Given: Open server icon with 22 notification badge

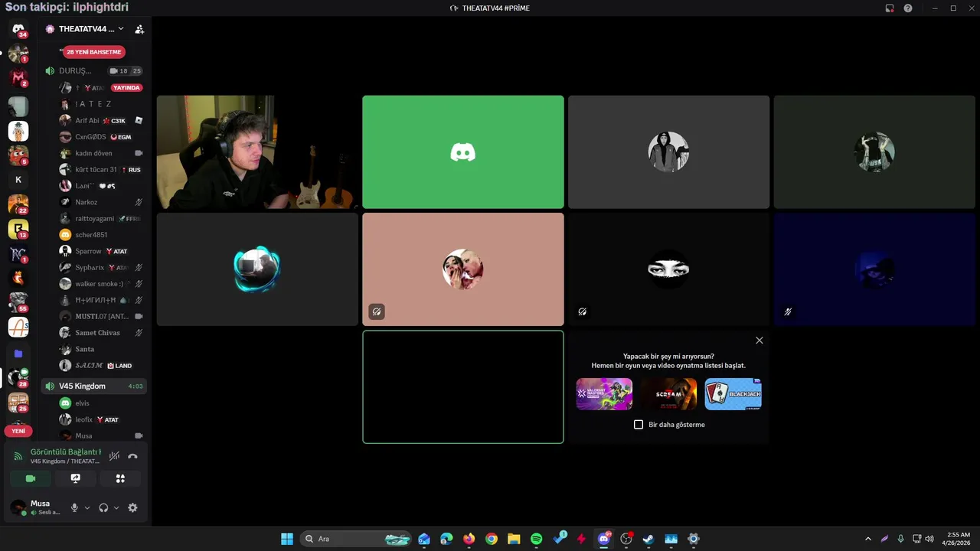Looking at the screenshot, I should pos(18,204).
